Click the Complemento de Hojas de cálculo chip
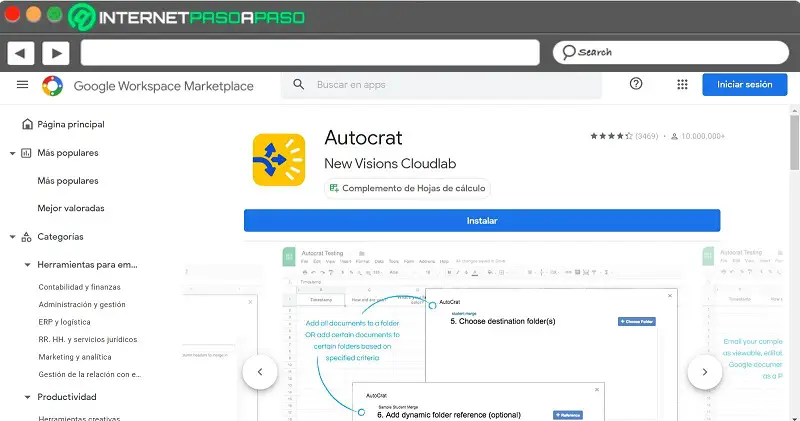 (408, 188)
